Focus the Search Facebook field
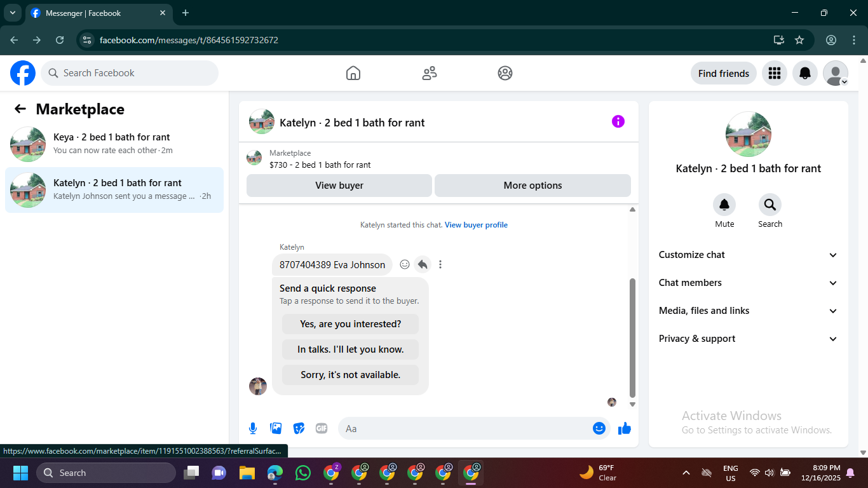This screenshot has width=868, height=488. pyautogui.click(x=130, y=73)
